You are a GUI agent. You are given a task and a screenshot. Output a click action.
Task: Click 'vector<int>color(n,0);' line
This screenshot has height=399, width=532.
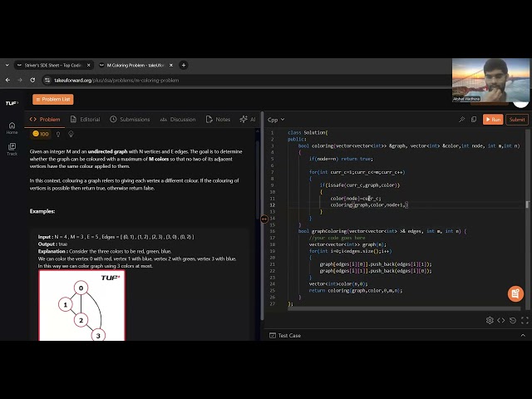click(338, 283)
